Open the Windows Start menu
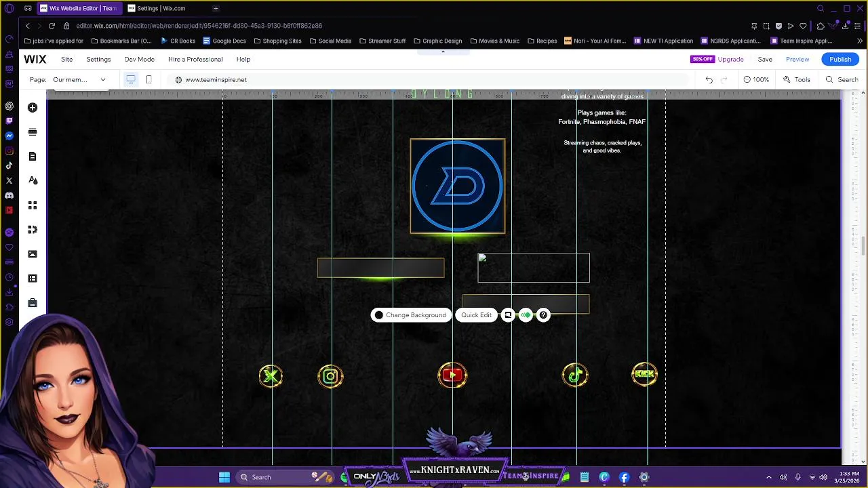Screen dimensions: 868x488 tap(224, 477)
